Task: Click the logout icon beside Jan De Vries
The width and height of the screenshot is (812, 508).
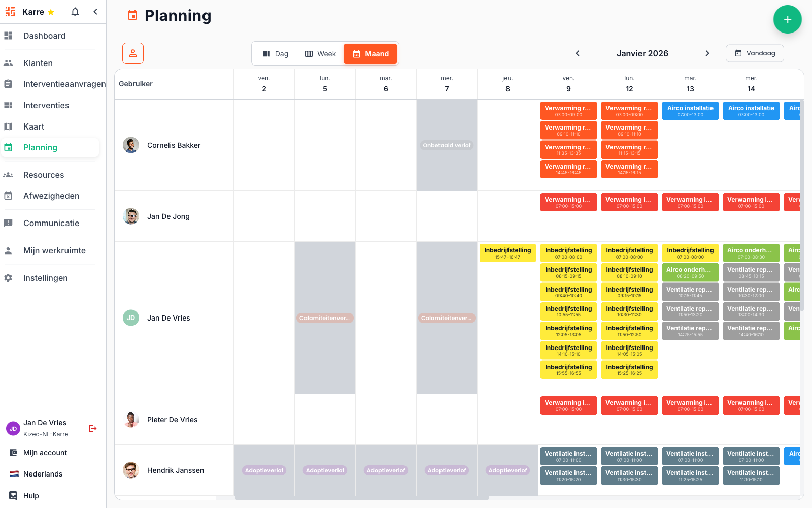Action: click(93, 428)
